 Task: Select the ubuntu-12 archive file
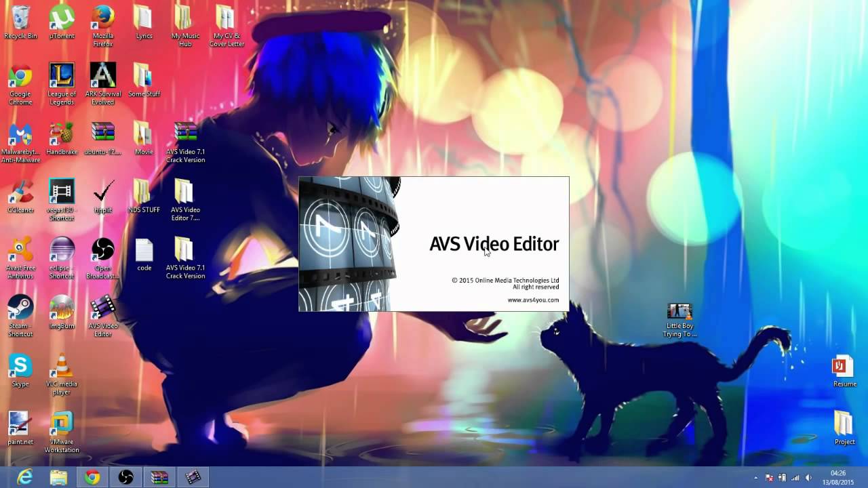click(103, 139)
